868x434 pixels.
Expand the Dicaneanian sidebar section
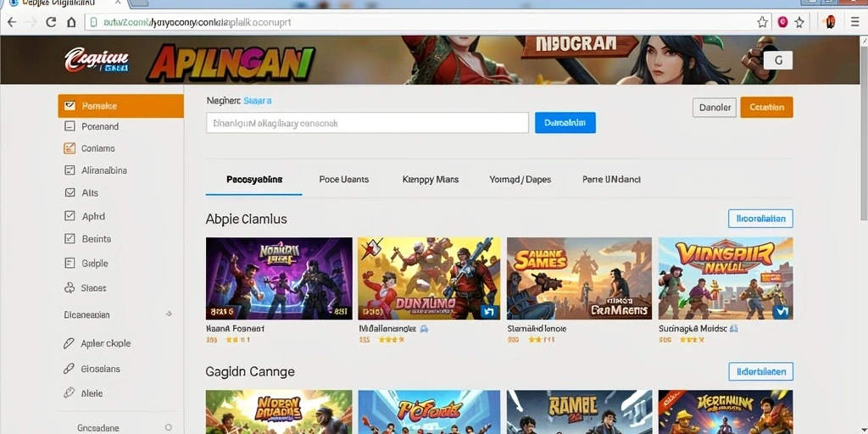pos(169,314)
